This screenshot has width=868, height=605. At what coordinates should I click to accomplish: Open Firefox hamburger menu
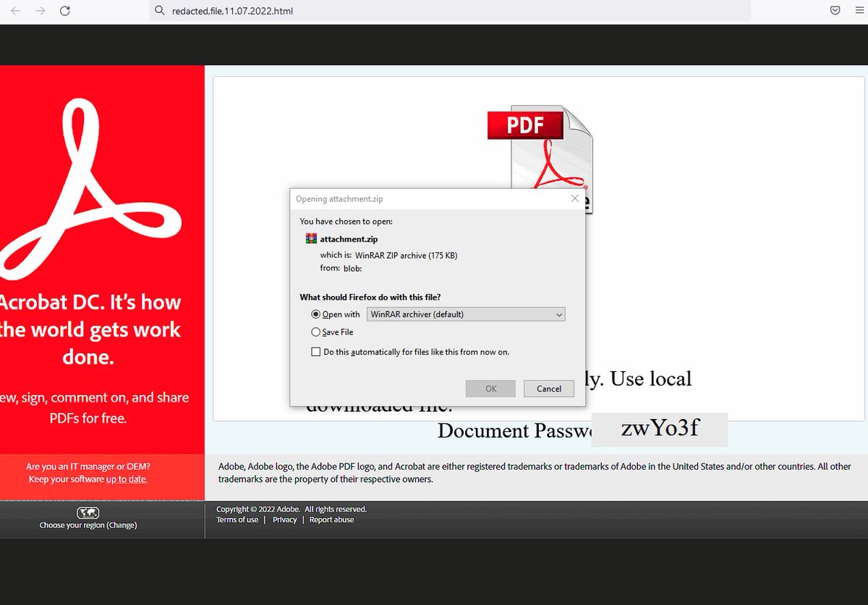pyautogui.click(x=858, y=11)
